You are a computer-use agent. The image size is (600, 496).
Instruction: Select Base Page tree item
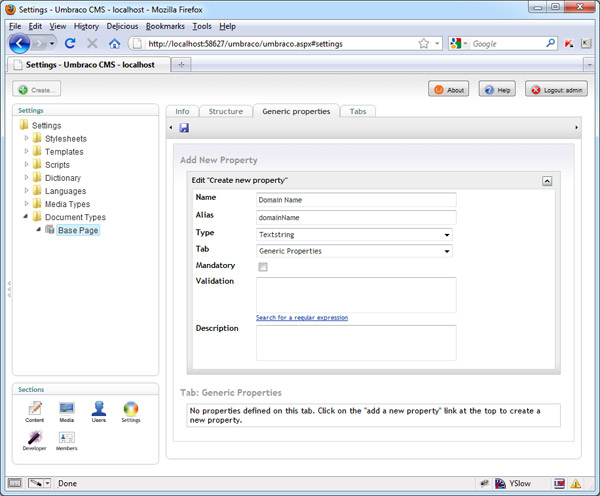pyautogui.click(x=78, y=230)
